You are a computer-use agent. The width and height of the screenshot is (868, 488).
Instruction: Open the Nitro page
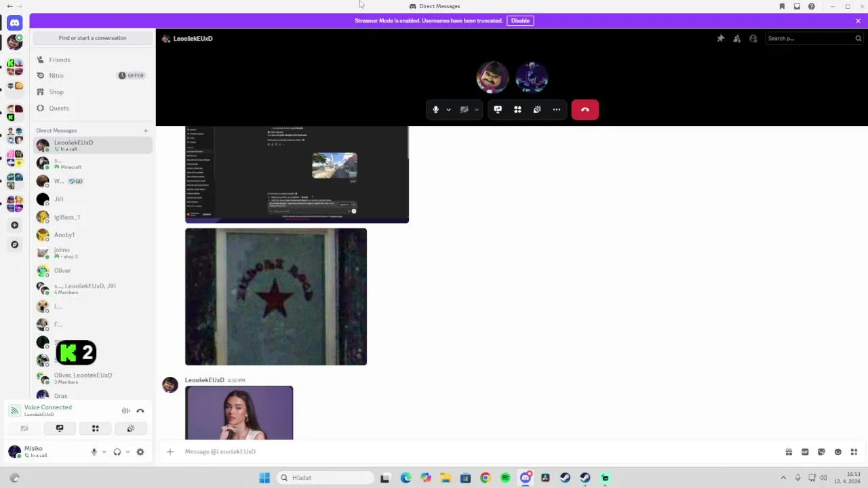point(92,76)
